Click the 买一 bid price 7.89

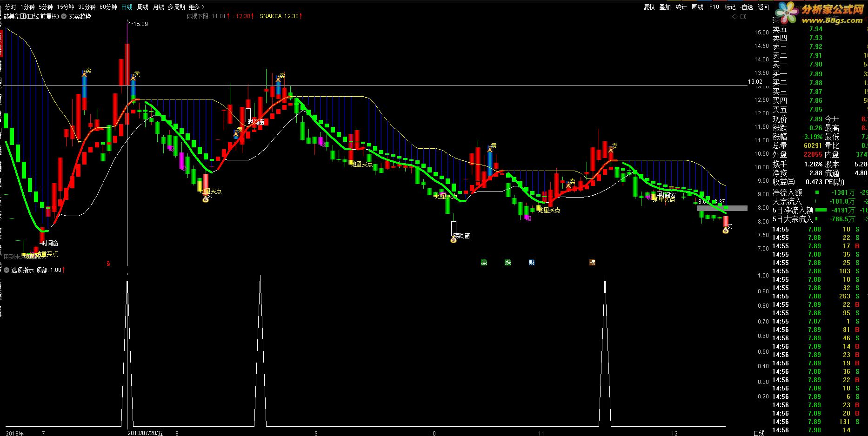[x=815, y=74]
